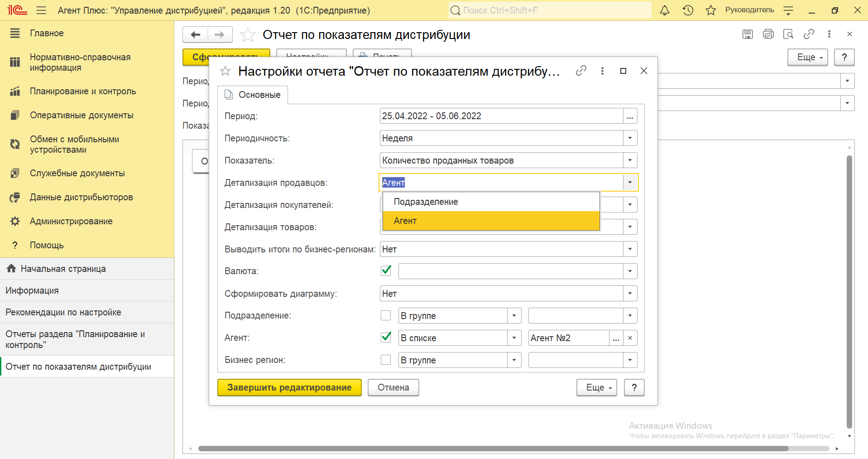868x459 pixels.
Task: Open Начальная страница tab
Action: pos(87,269)
